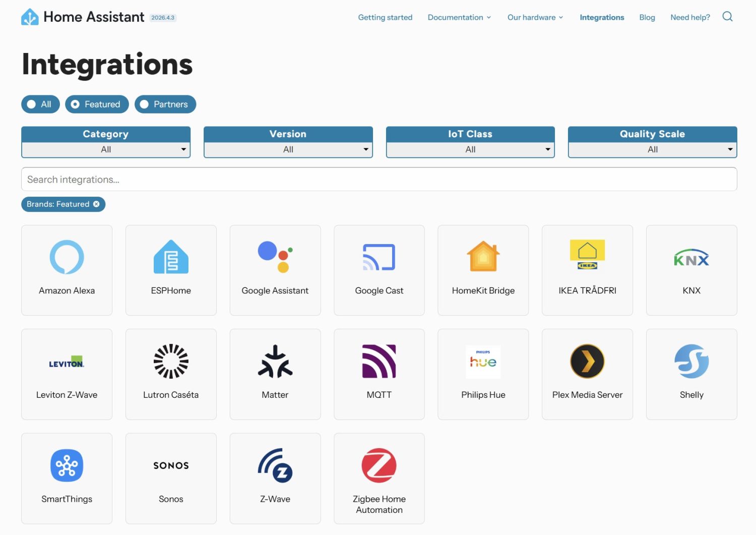Click the 2026.4.3 version badge
This screenshot has width=756, height=535.
click(x=163, y=18)
